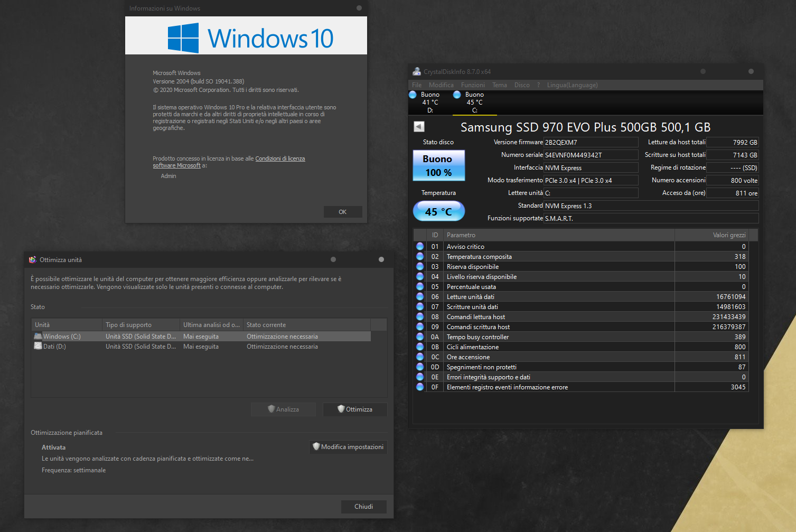
Task: Click Modifica impostazioni button
Action: pyautogui.click(x=348, y=447)
